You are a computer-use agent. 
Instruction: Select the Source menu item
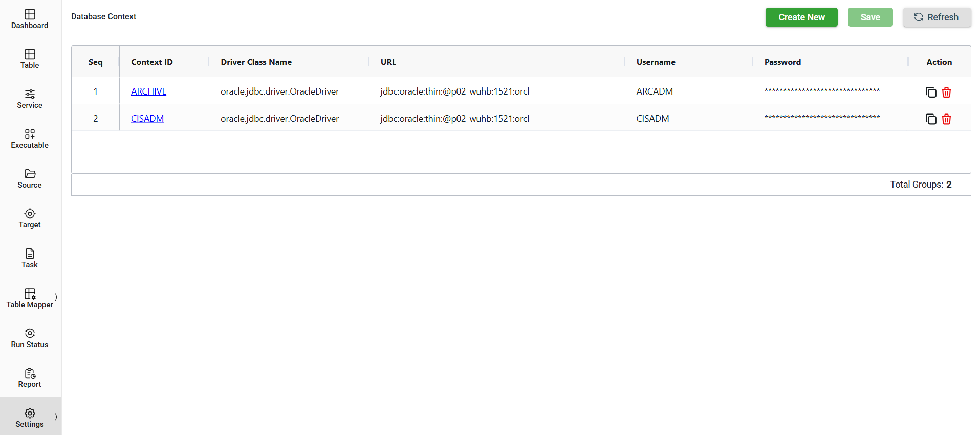pos(30,179)
